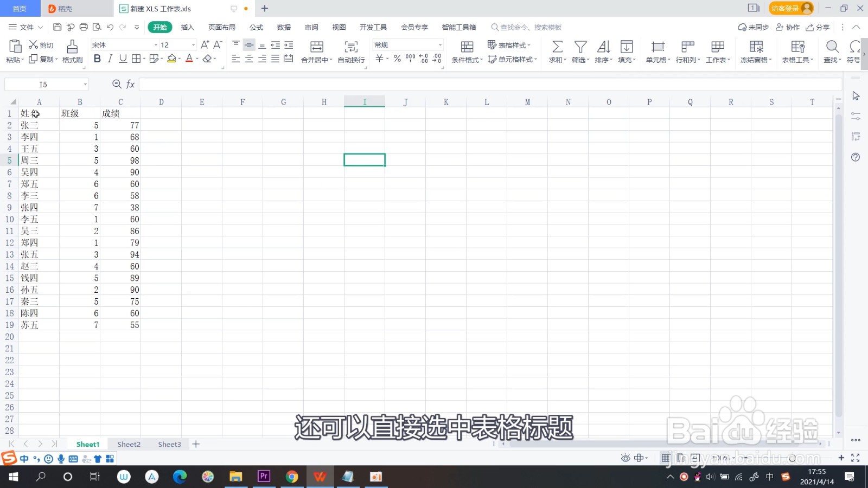The width and height of the screenshot is (868, 488).
Task: Undo the last action
Action: (x=110, y=27)
